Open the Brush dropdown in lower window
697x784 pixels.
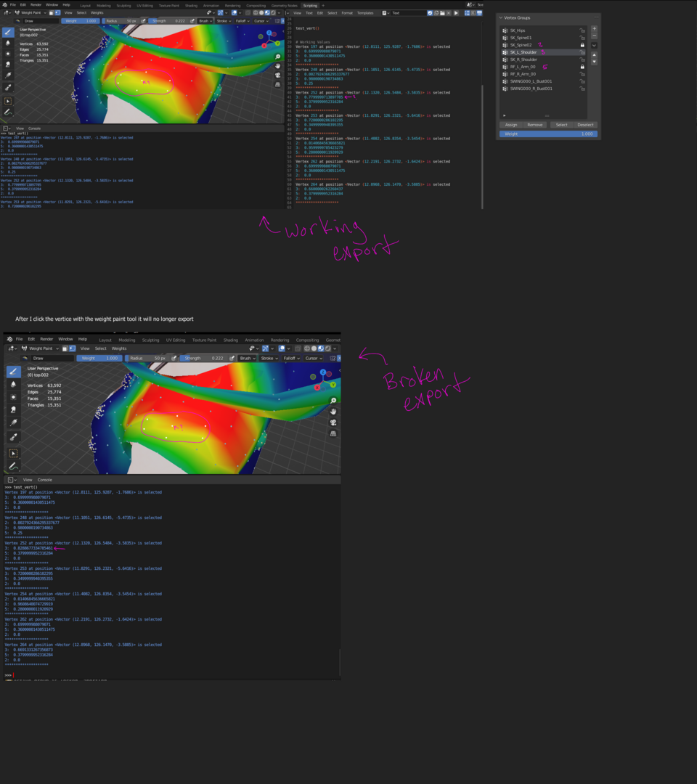click(247, 358)
